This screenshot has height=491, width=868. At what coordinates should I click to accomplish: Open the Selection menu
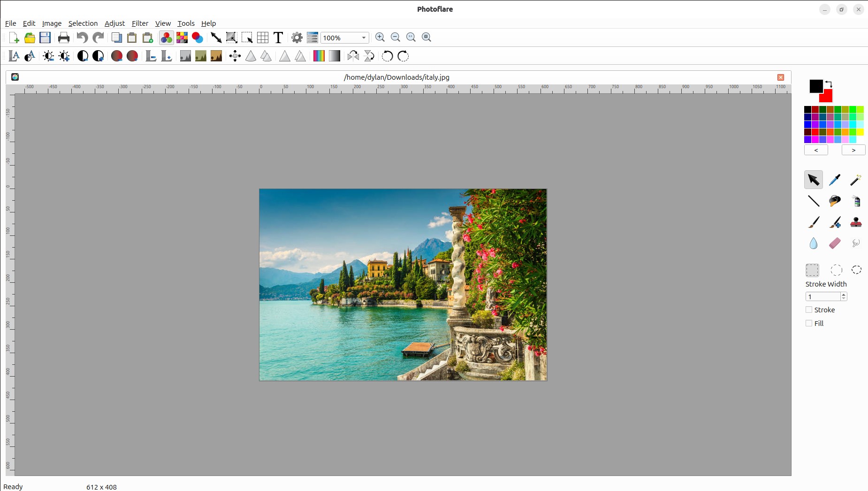83,23
